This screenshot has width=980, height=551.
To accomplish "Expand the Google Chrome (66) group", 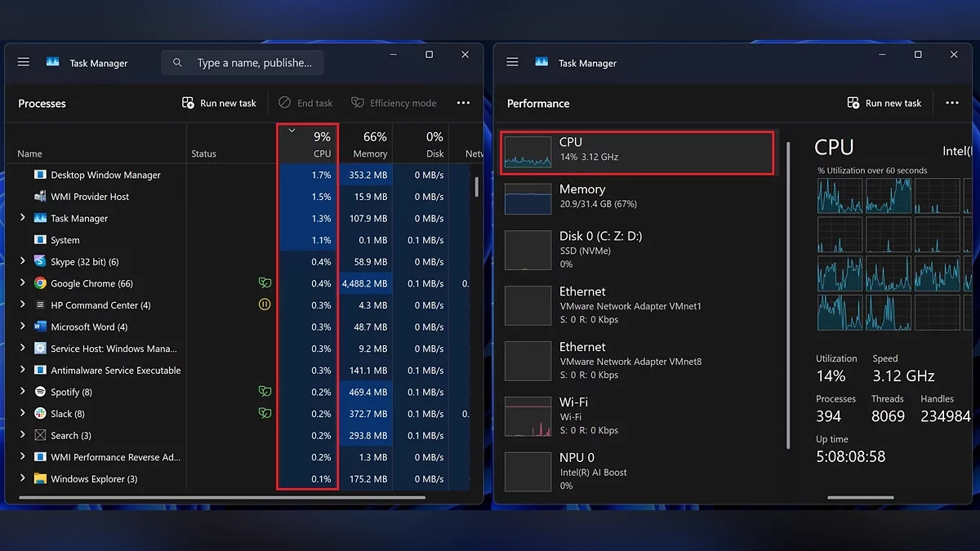I will (x=23, y=283).
